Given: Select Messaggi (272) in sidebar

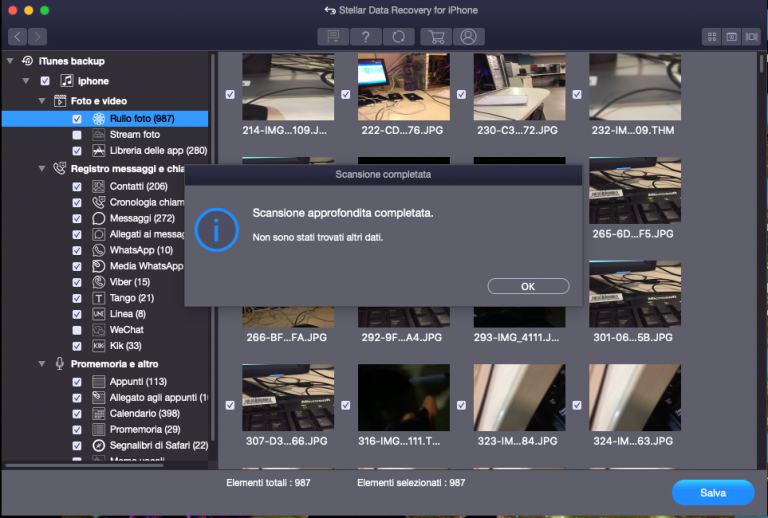Looking at the screenshot, I should (142, 218).
